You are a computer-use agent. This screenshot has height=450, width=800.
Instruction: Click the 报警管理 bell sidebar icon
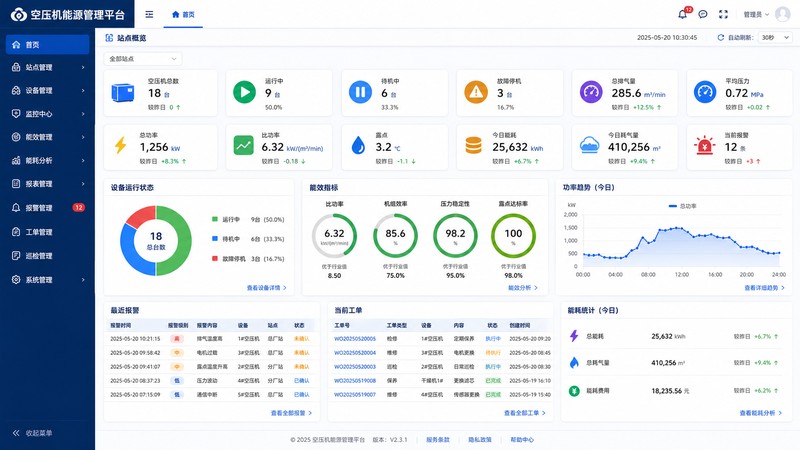(16, 208)
